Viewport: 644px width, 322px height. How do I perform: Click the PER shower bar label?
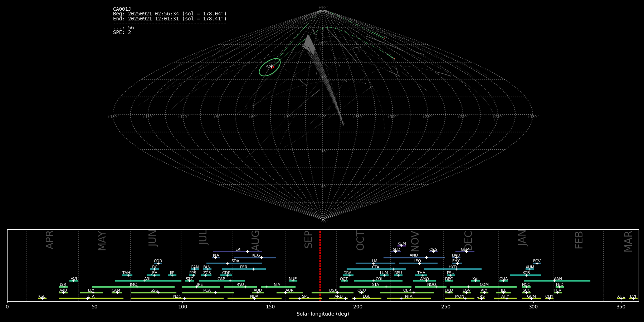(x=244, y=267)
